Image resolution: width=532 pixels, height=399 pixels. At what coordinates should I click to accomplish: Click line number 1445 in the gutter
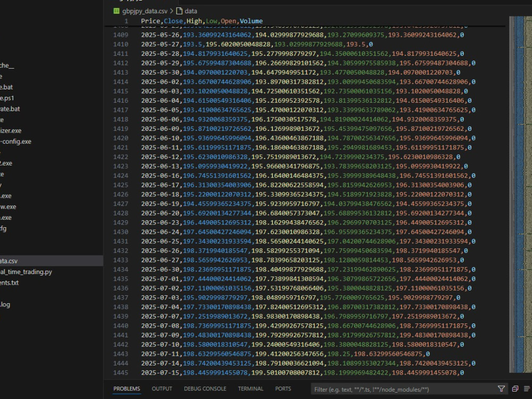click(x=120, y=372)
